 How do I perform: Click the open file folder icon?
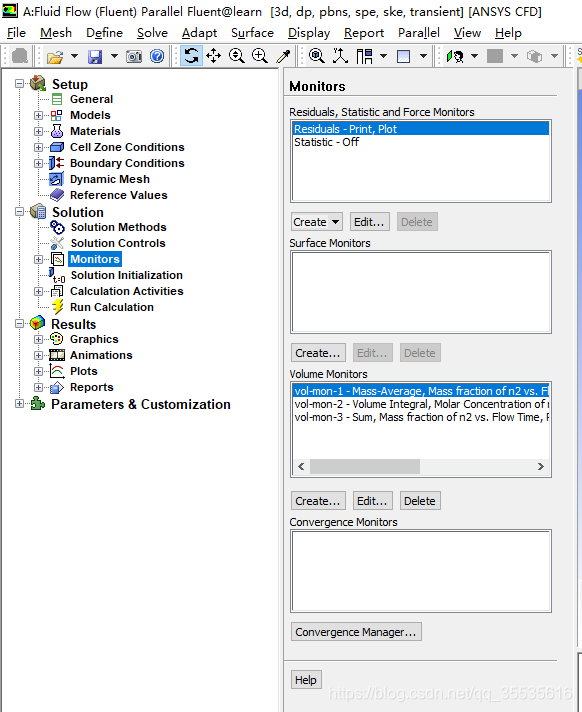pyautogui.click(x=55, y=57)
